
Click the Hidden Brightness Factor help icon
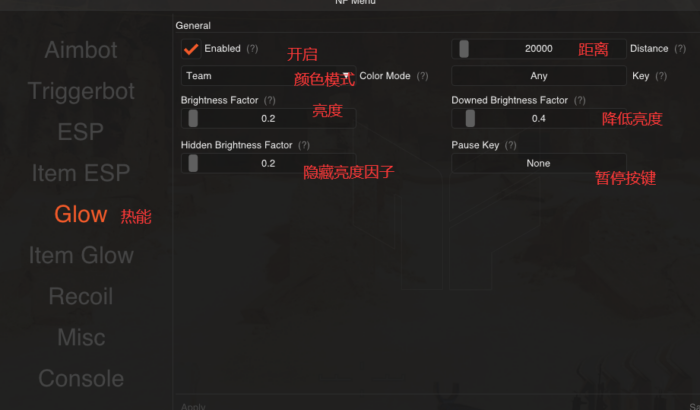tap(304, 145)
